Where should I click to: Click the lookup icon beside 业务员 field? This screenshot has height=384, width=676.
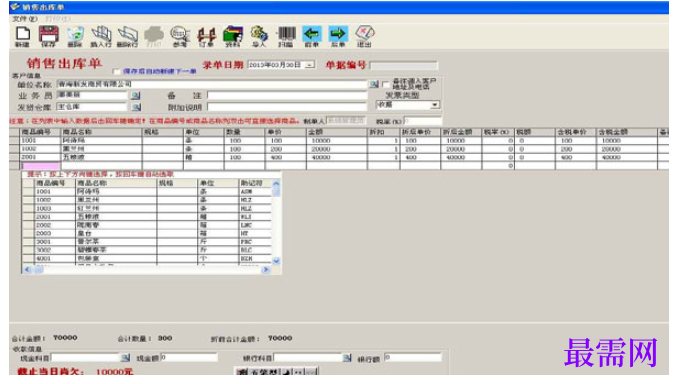tap(136, 95)
